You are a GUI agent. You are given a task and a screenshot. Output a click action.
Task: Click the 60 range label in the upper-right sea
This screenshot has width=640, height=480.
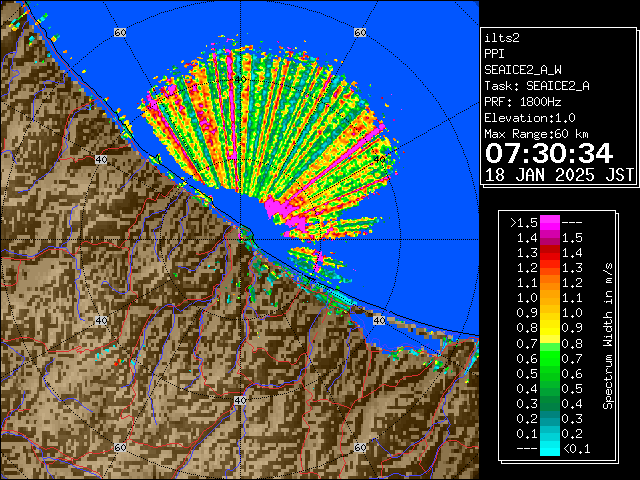(360, 32)
